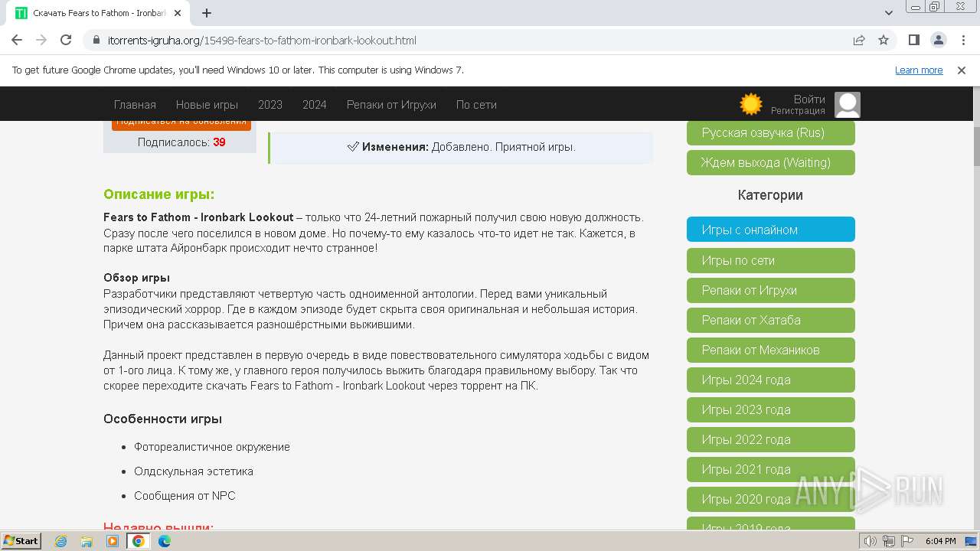
Task: Bookmark this page with the star
Action: pyautogui.click(x=884, y=40)
